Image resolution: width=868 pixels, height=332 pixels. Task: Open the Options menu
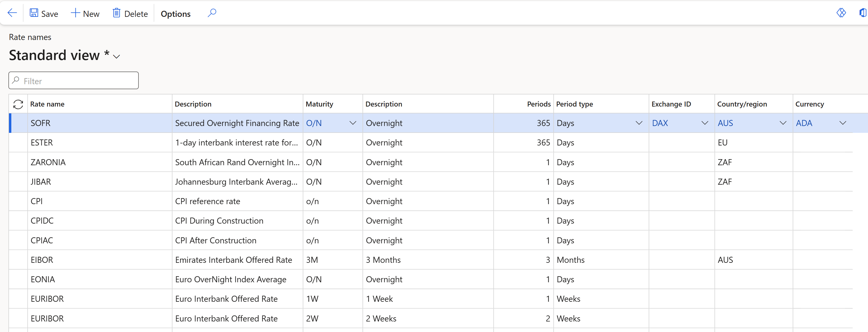[176, 14]
